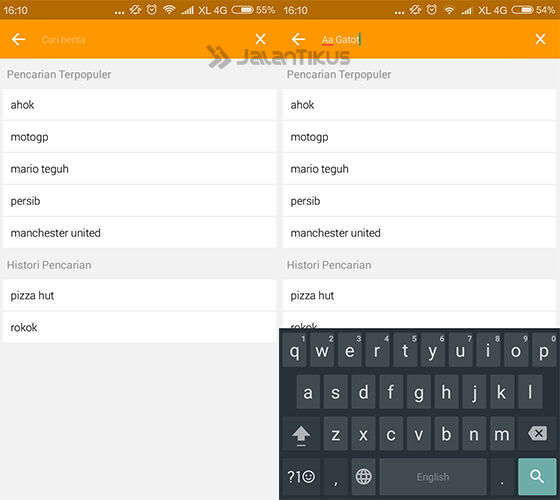Toggle the shift key on keyboard
Image resolution: width=560 pixels, height=500 pixels.
[x=301, y=434]
